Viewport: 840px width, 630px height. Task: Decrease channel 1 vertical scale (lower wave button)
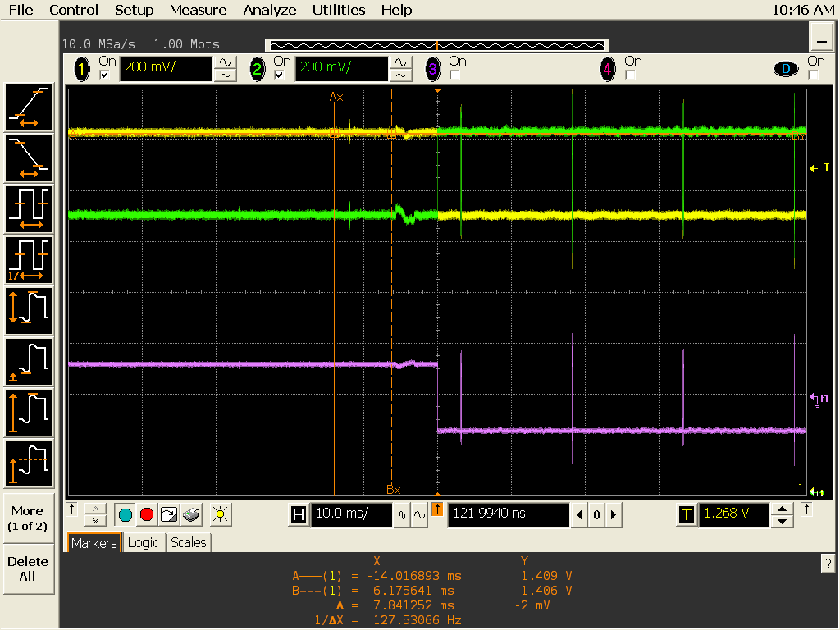point(226,75)
